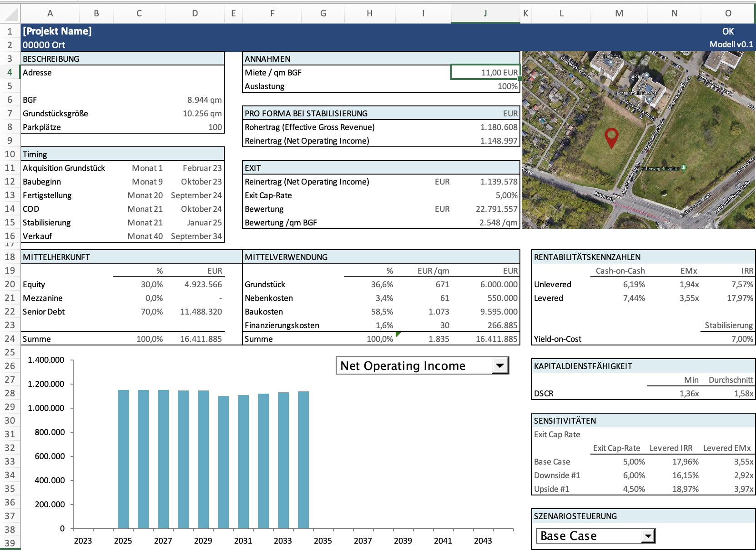Open the Base Case scenario dropdown

648,536
